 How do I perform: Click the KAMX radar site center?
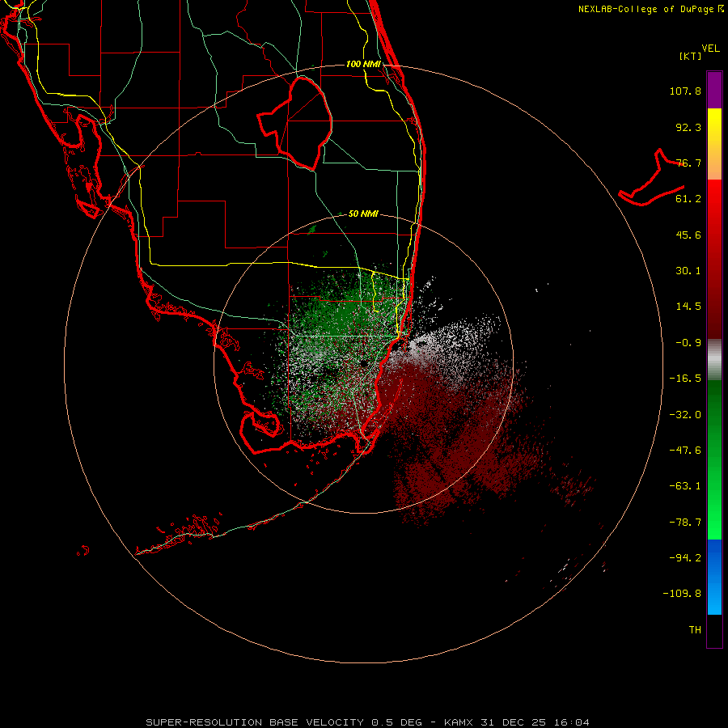click(x=363, y=363)
